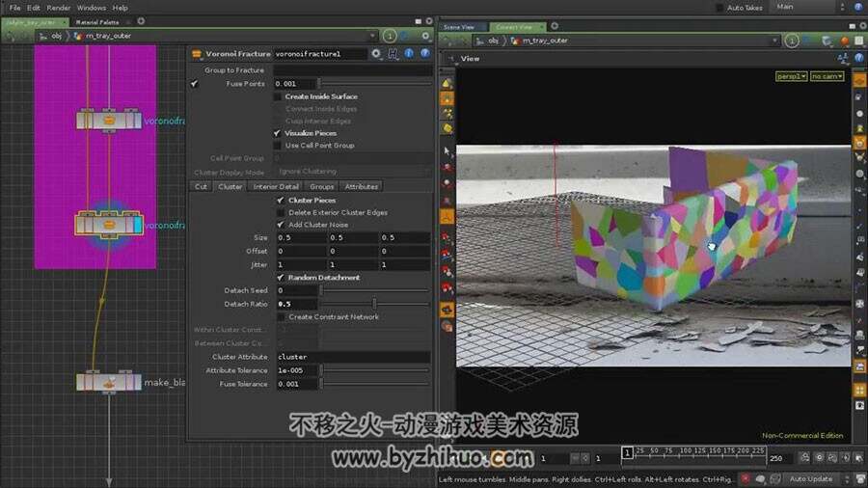Click obj in the network path bar
The width and height of the screenshot is (868, 488).
pyautogui.click(x=57, y=36)
